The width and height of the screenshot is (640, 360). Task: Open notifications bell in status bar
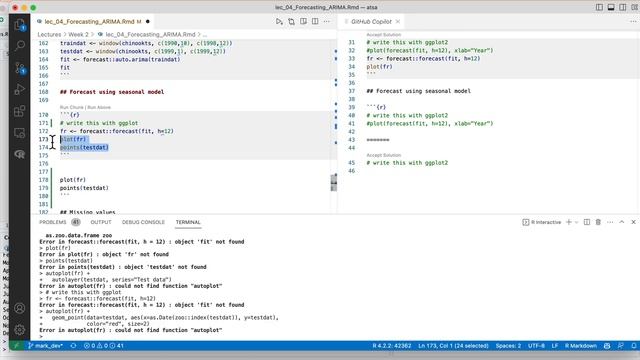pyautogui.click(x=633, y=346)
